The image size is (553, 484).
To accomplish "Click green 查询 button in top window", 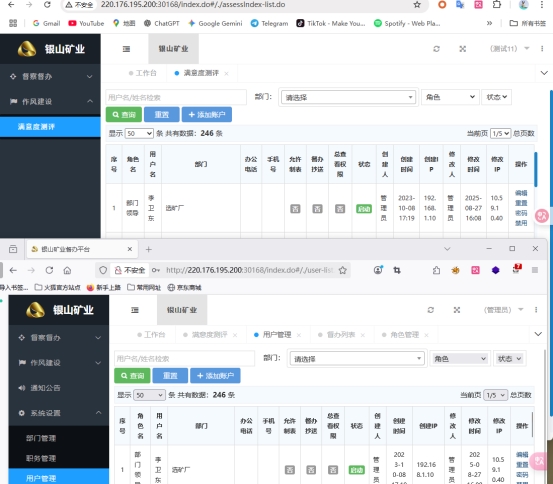I will coord(124,115).
